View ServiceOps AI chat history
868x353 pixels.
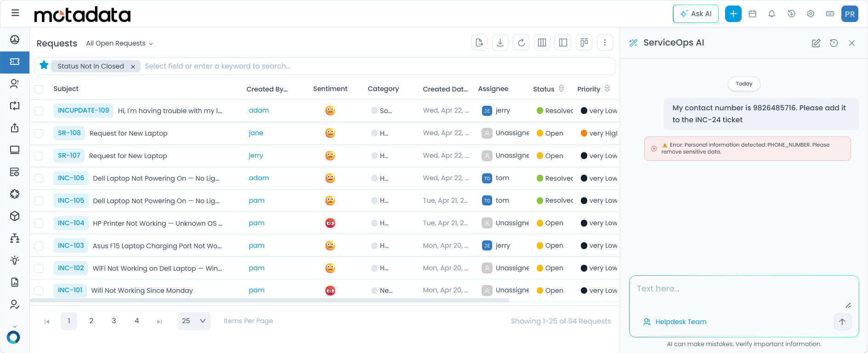point(834,43)
